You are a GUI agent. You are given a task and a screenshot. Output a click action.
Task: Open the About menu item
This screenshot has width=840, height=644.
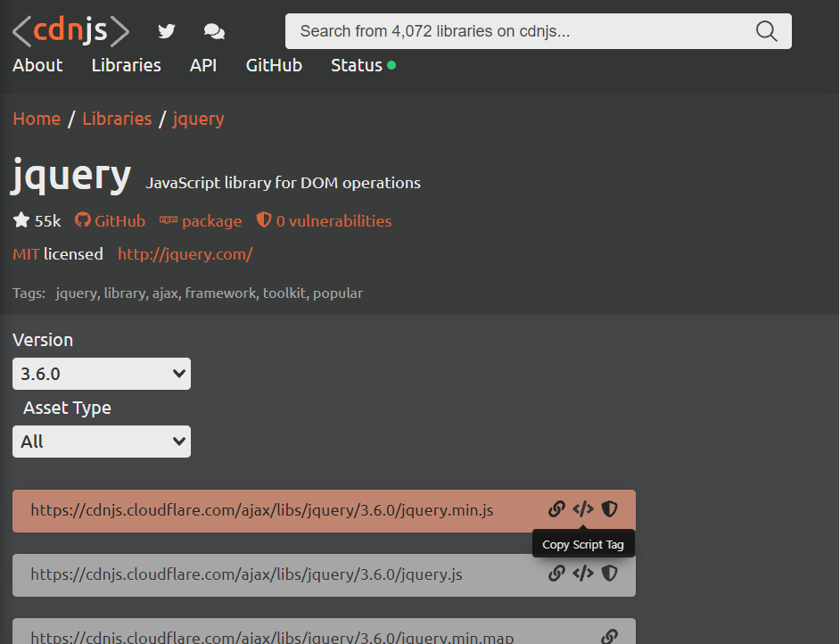pyautogui.click(x=37, y=65)
